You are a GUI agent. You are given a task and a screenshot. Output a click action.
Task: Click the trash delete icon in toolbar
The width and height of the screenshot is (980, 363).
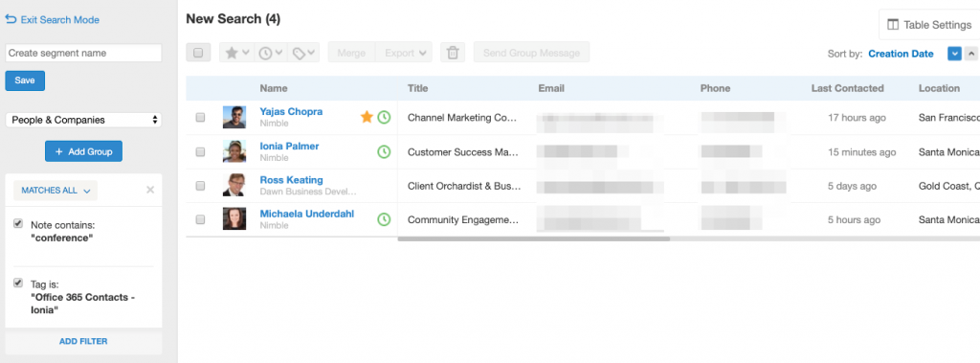coord(453,53)
